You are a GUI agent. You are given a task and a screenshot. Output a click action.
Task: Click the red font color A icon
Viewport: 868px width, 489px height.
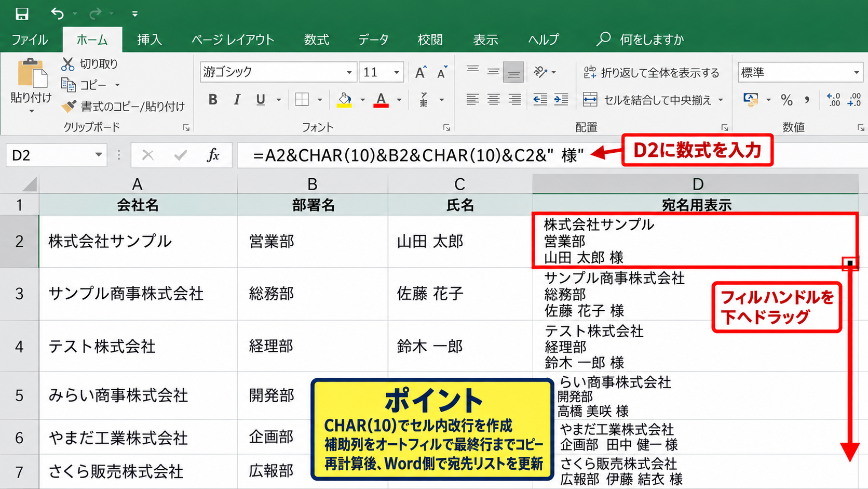pos(381,99)
